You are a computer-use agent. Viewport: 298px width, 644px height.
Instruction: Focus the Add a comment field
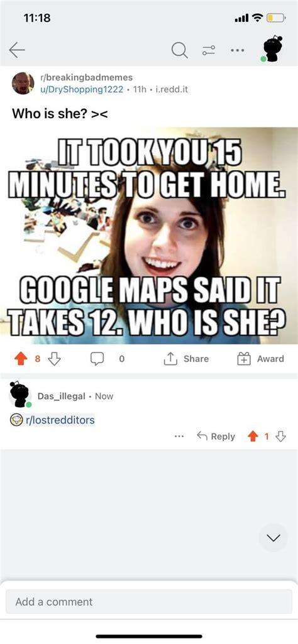point(149,602)
